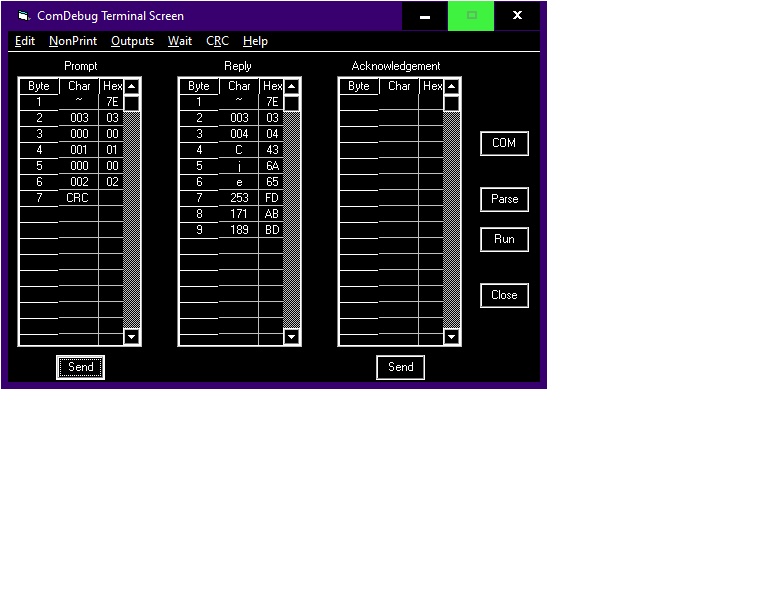Open the Outputs menu

click(x=132, y=41)
